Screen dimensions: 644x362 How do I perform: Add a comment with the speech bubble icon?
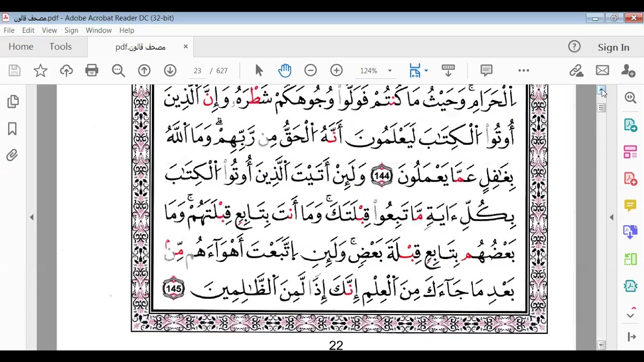486,70
